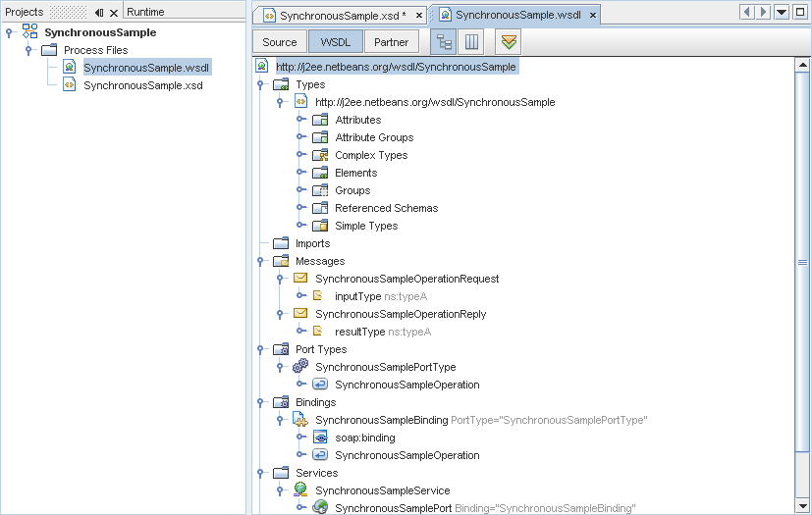Close the SynchronousSample.wsdl tab
Screen dimensions: 812x515
coord(593,16)
